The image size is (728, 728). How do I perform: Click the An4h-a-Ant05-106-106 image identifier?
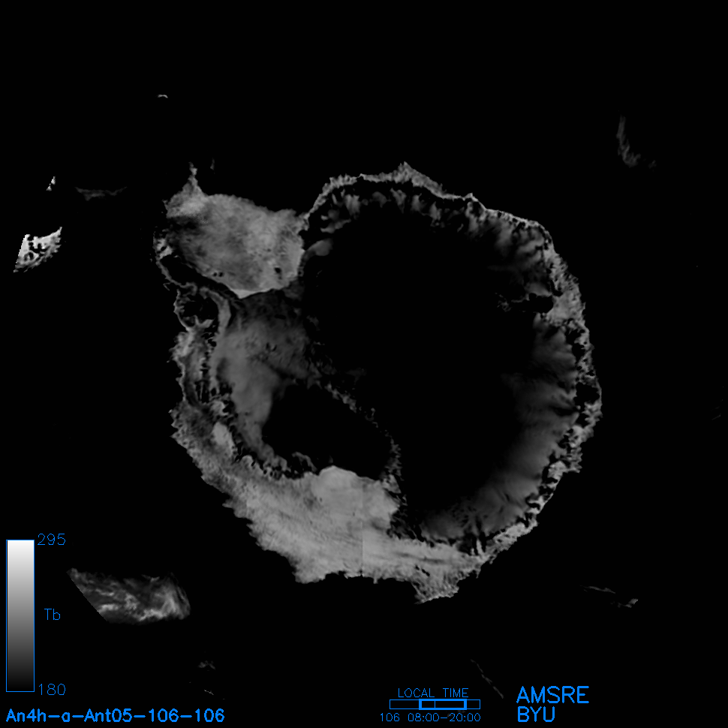(115, 715)
